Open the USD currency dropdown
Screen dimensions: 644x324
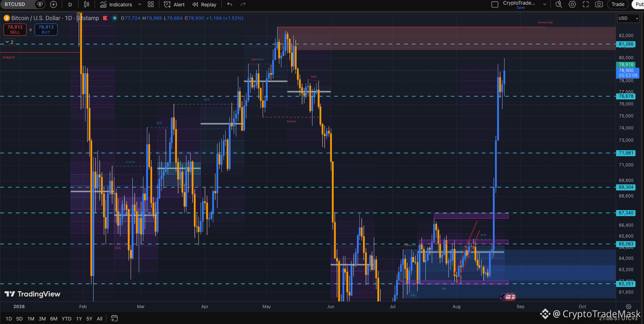coord(628,18)
